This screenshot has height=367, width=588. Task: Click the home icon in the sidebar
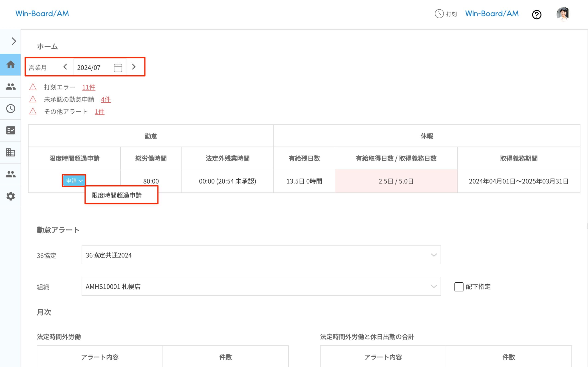[x=10, y=64]
